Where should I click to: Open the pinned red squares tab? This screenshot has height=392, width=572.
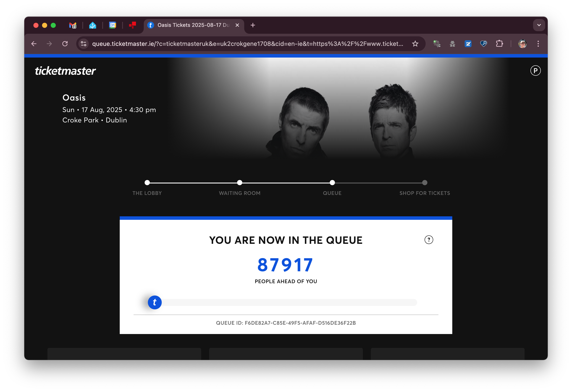[132, 25]
